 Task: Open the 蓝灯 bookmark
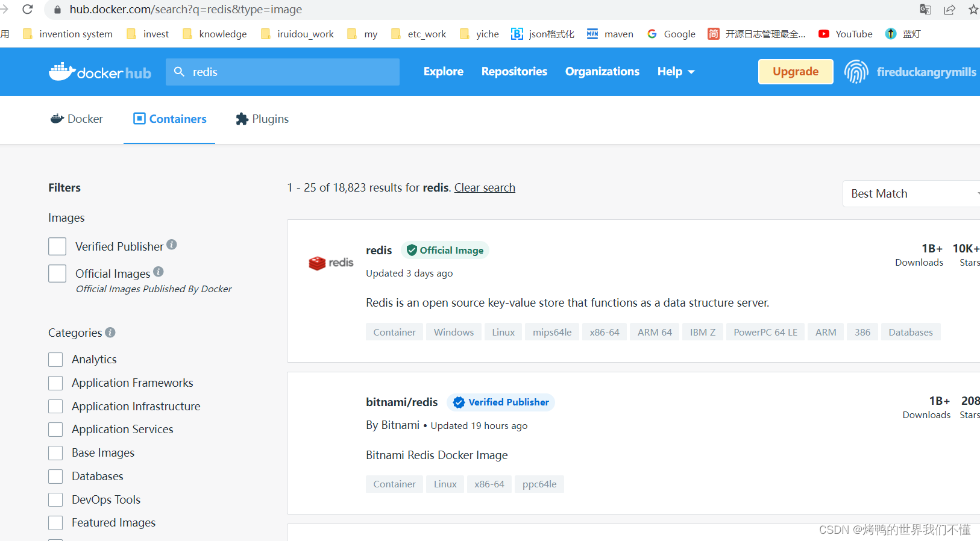903,34
